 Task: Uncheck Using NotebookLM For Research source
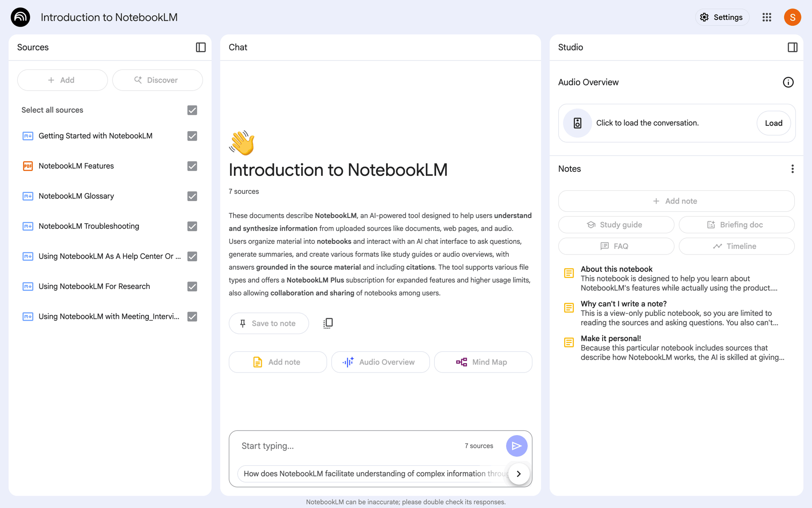pos(192,287)
